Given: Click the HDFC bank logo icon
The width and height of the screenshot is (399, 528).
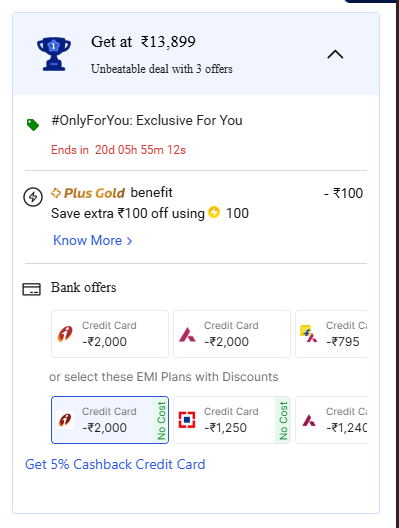Looking at the screenshot, I should click(x=187, y=420).
